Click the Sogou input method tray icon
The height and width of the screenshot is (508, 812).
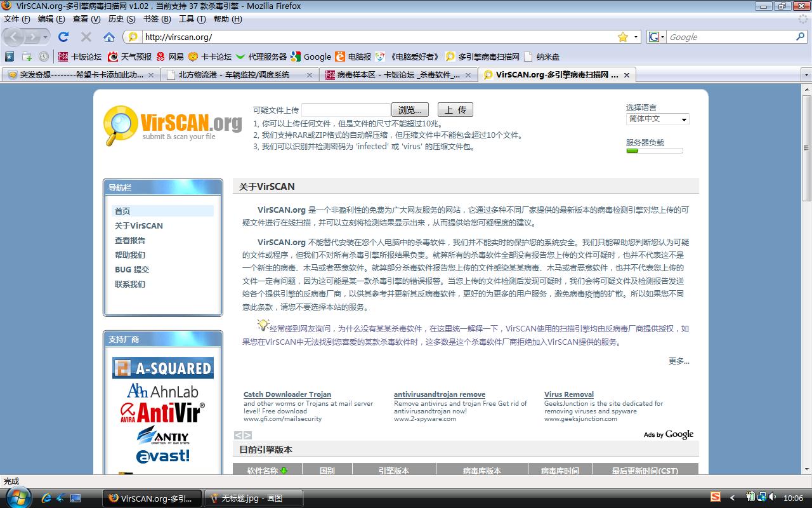coord(716,497)
